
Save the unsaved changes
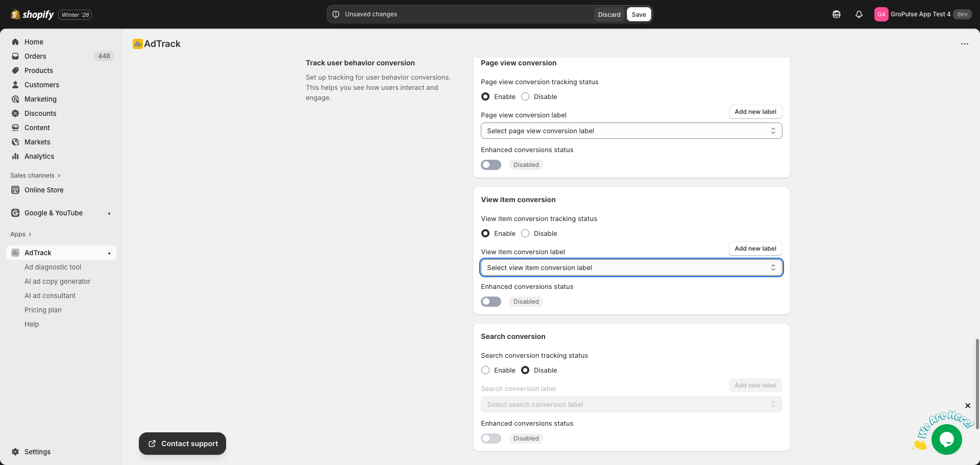pyautogui.click(x=639, y=14)
